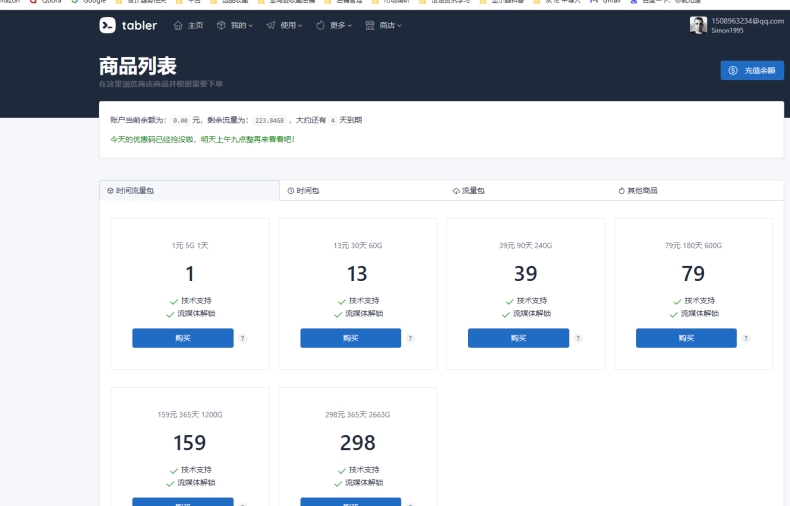Buy the 13元 30天 60G package
790x506 pixels.
351,338
